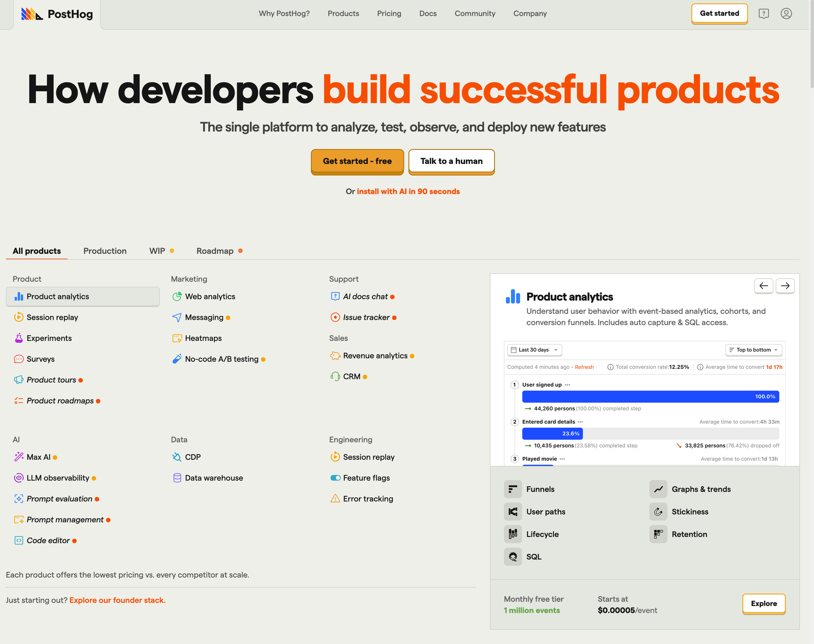Click the Get started - free button

tap(357, 162)
